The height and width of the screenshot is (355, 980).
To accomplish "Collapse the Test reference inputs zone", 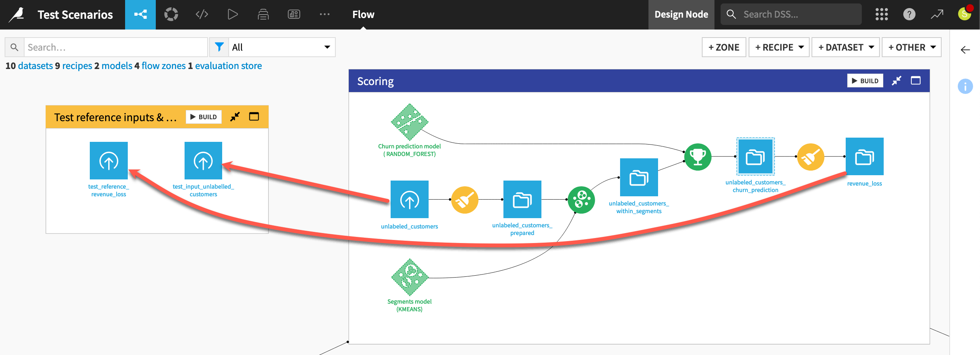I will tap(235, 117).
